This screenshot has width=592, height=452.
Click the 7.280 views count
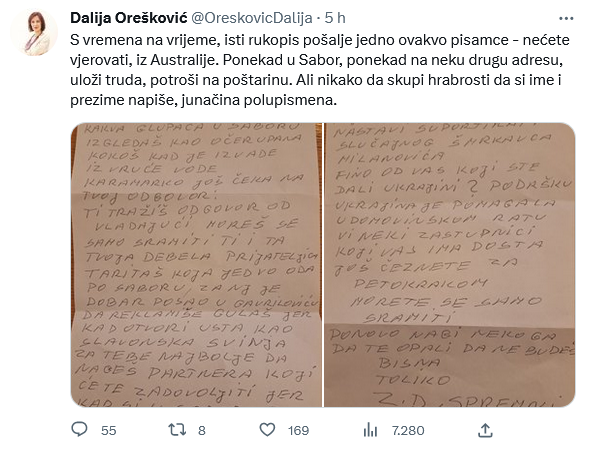tap(408, 430)
